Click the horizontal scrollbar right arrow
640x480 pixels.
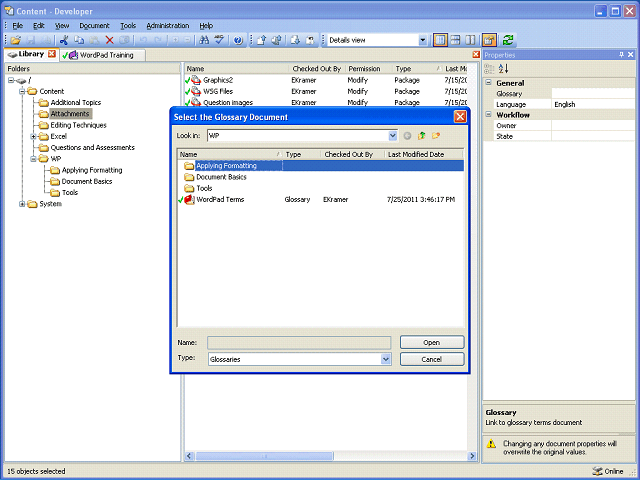point(472,456)
